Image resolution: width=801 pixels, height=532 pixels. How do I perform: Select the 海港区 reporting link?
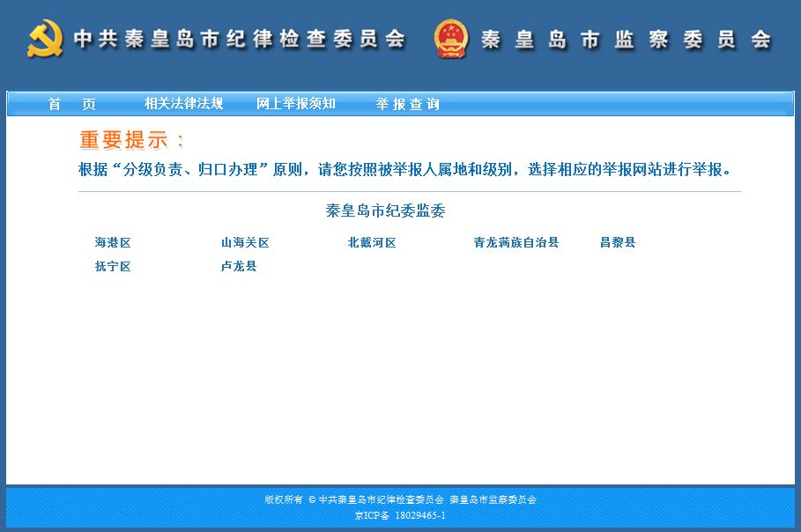point(112,242)
